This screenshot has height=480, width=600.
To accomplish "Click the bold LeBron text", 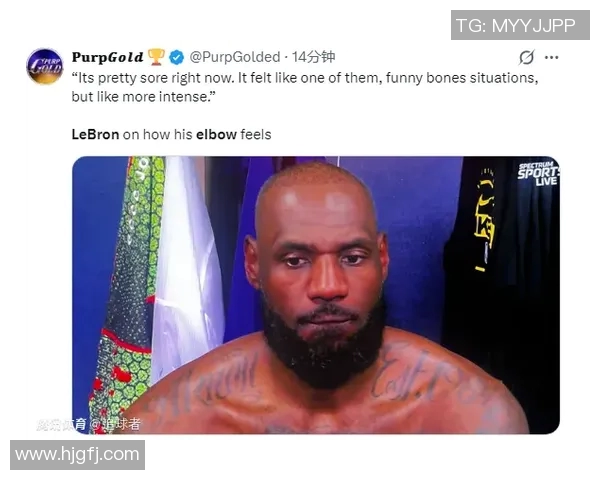I will coord(95,135).
